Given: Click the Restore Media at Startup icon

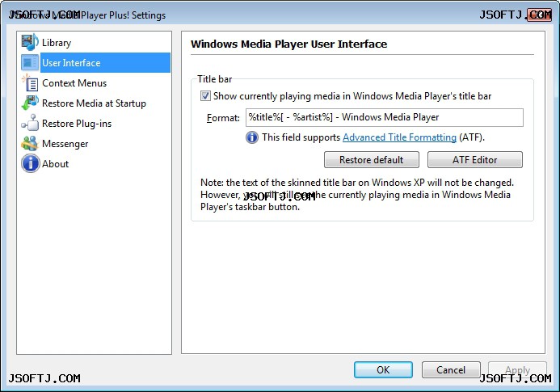Looking at the screenshot, I should (30, 103).
